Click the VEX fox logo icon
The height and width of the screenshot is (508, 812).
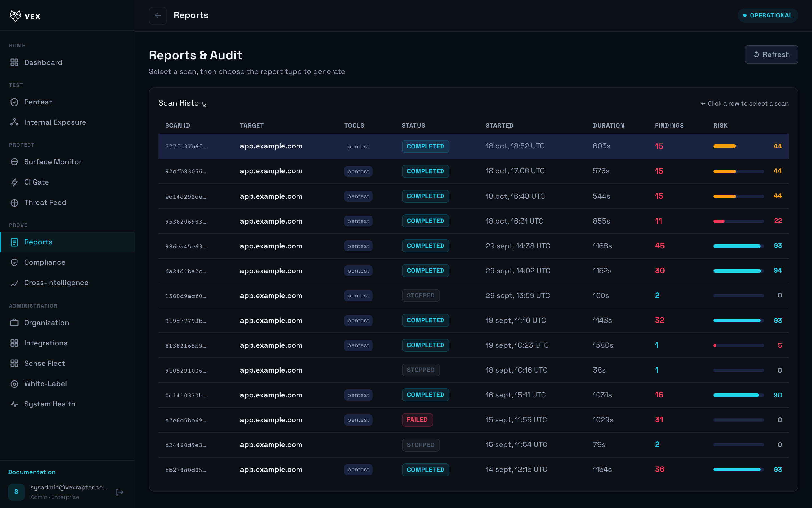(x=16, y=16)
